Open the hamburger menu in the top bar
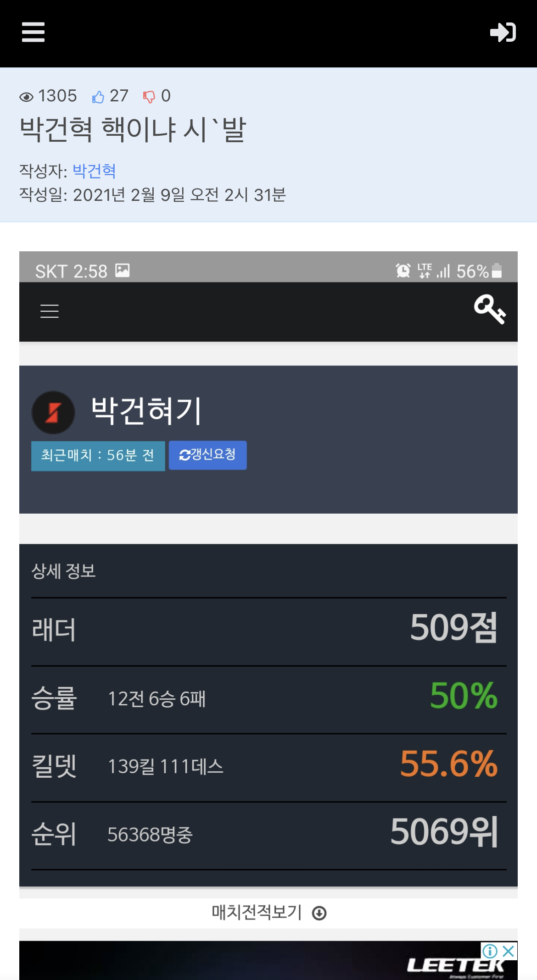Screen dimensions: 537x980 pos(33,32)
